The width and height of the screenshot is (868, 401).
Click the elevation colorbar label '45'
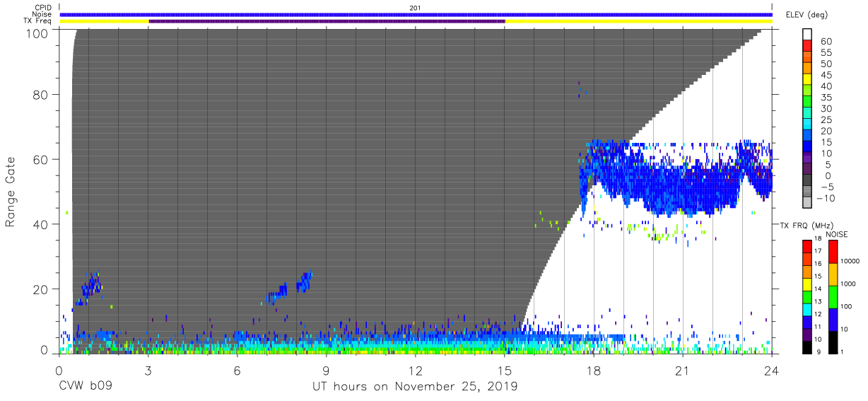826,75
